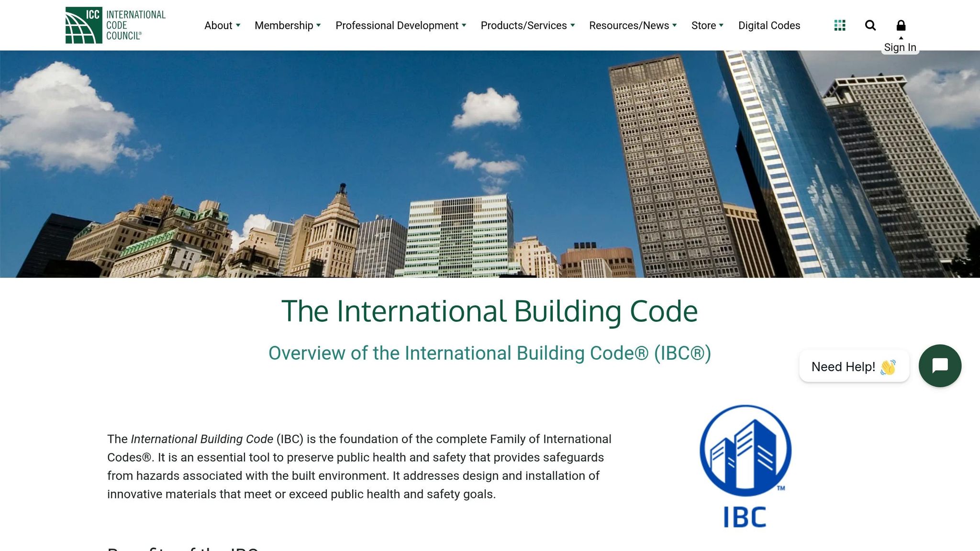
Task: Click the lock sign-in icon
Action: (901, 25)
